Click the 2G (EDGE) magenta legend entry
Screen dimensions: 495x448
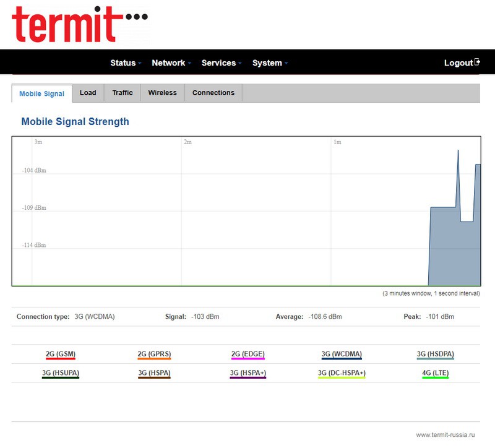[x=248, y=355]
